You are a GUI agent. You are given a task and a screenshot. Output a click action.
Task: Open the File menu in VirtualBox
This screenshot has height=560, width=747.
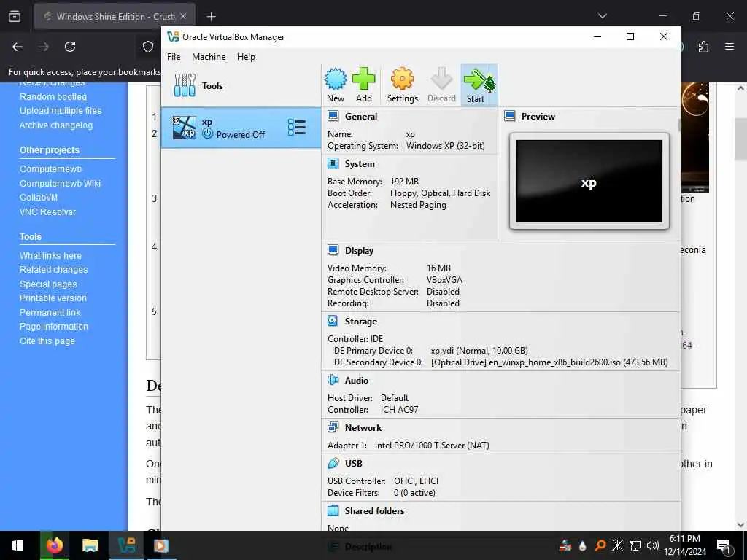click(x=174, y=57)
